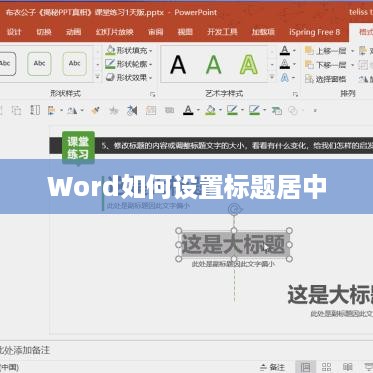Open the 形状填充 dropdown
This screenshot has width=373, height=373.
pyautogui.click(x=129, y=51)
